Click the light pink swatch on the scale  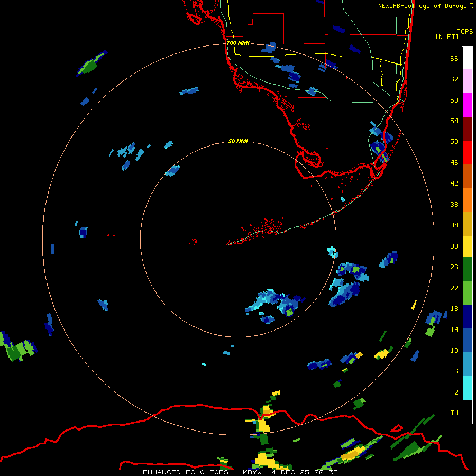pyautogui.click(x=467, y=81)
